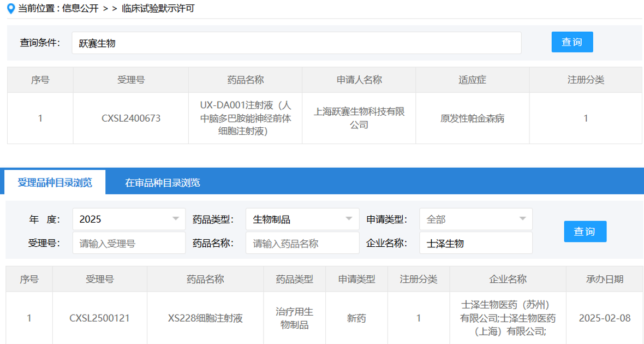Click the lower 查询 button beside 申请类型

click(585, 232)
